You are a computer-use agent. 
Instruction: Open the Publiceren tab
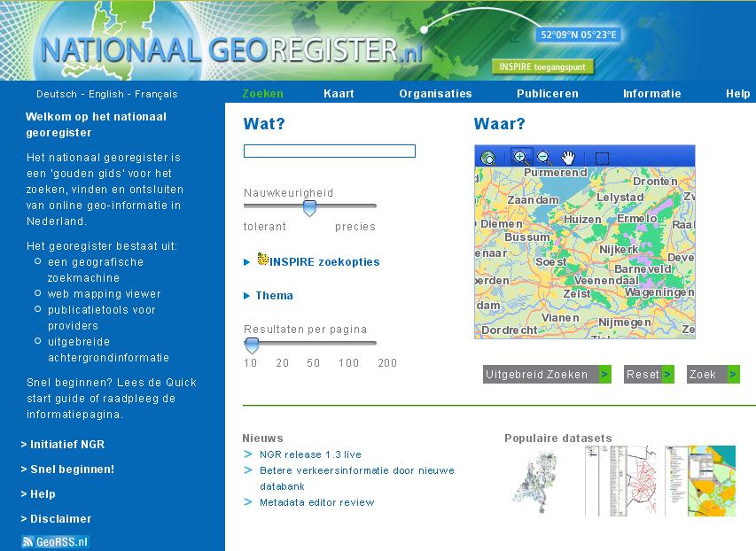pyautogui.click(x=548, y=94)
